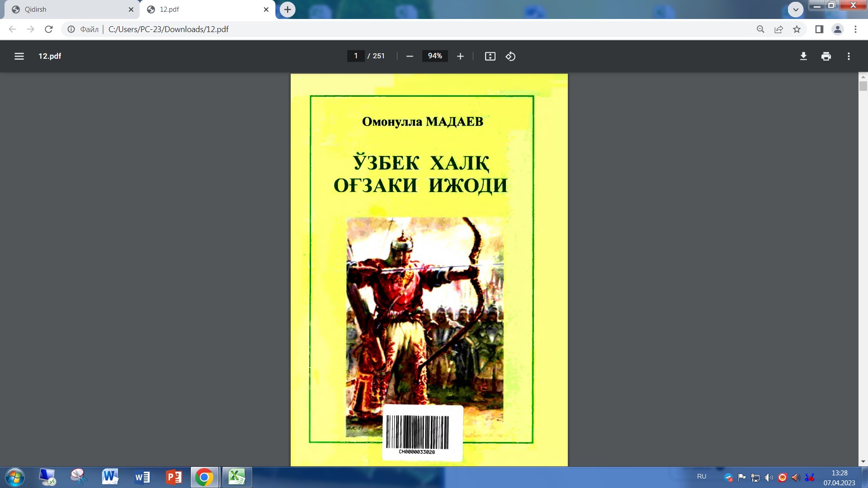Click the cover title line ОҒЗАКИ ИЖОДИ
Screen dimensions: 868x488
coord(420,185)
